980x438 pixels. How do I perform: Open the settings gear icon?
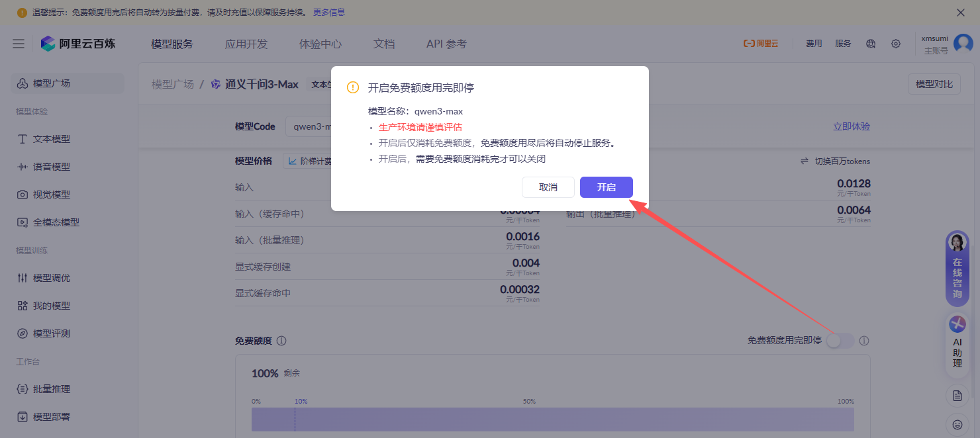pos(896,44)
